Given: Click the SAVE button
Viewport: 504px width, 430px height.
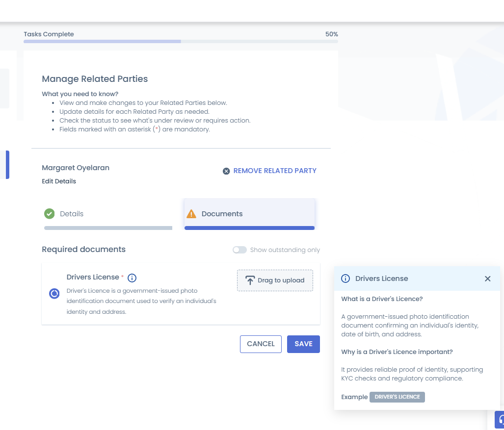Looking at the screenshot, I should tap(303, 344).
